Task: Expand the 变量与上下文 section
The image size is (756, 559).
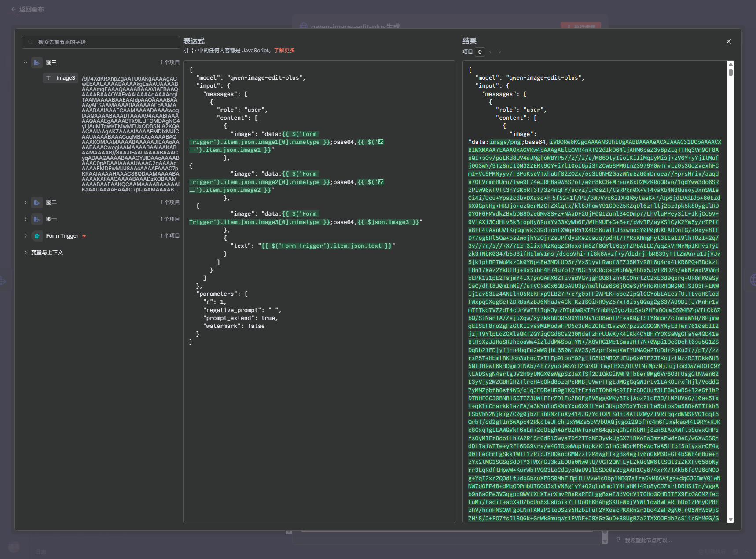Action: click(26, 253)
